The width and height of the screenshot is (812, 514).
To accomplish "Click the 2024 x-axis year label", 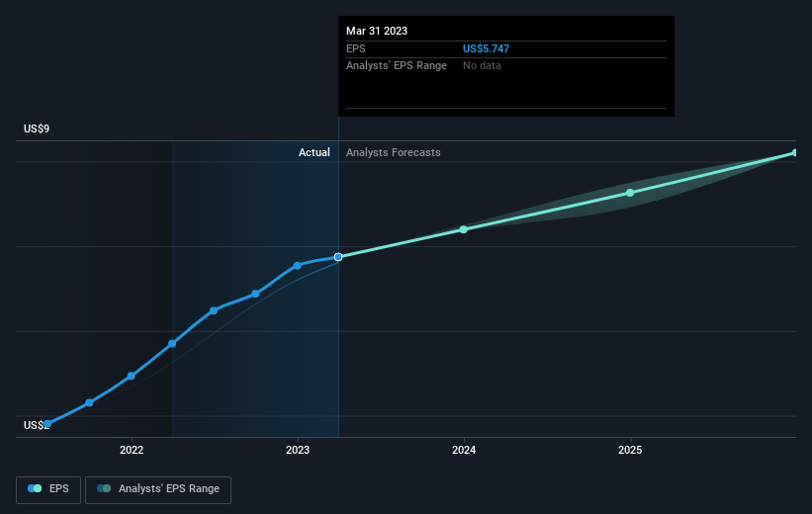I will tap(464, 450).
